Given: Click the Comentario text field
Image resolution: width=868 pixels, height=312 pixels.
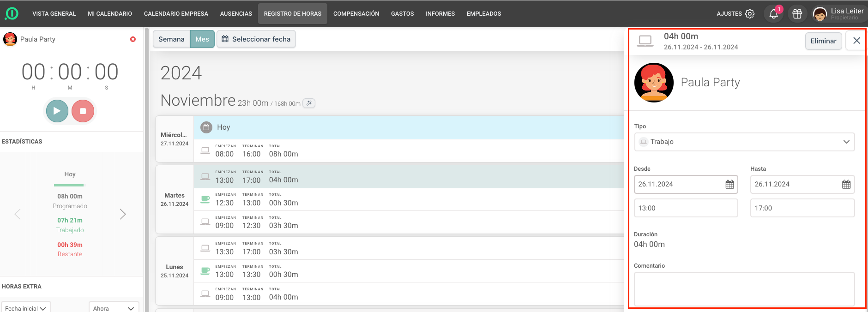Looking at the screenshot, I should [744, 288].
